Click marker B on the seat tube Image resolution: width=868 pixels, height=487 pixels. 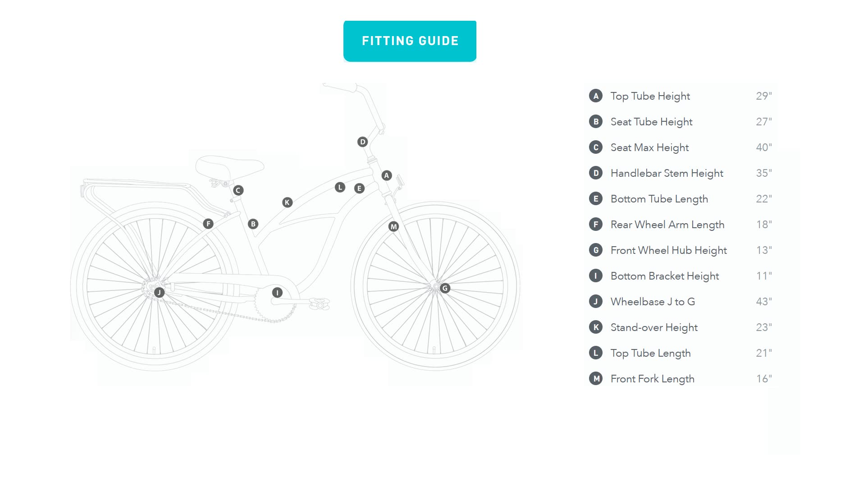tap(253, 224)
